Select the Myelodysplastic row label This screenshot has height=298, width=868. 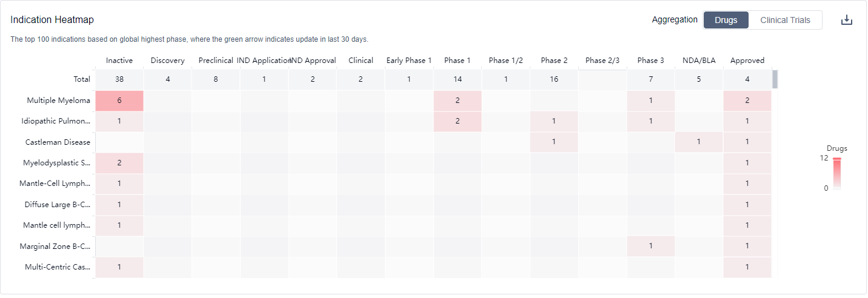[57, 163]
